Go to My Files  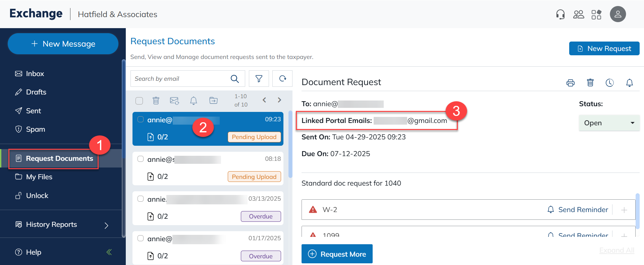(39, 177)
